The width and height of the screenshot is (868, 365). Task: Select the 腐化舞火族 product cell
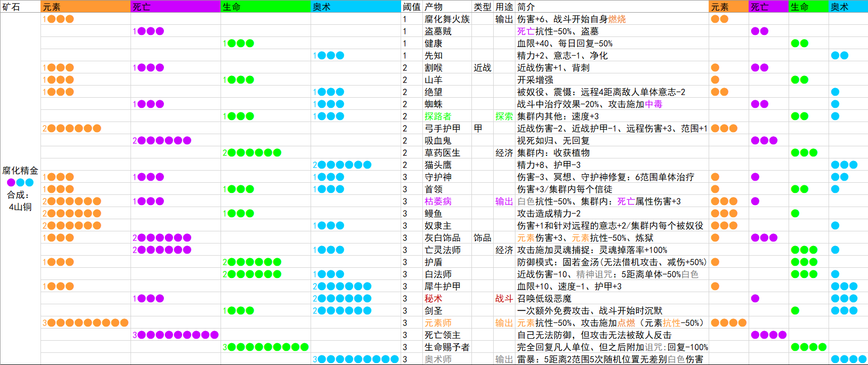tap(447, 19)
